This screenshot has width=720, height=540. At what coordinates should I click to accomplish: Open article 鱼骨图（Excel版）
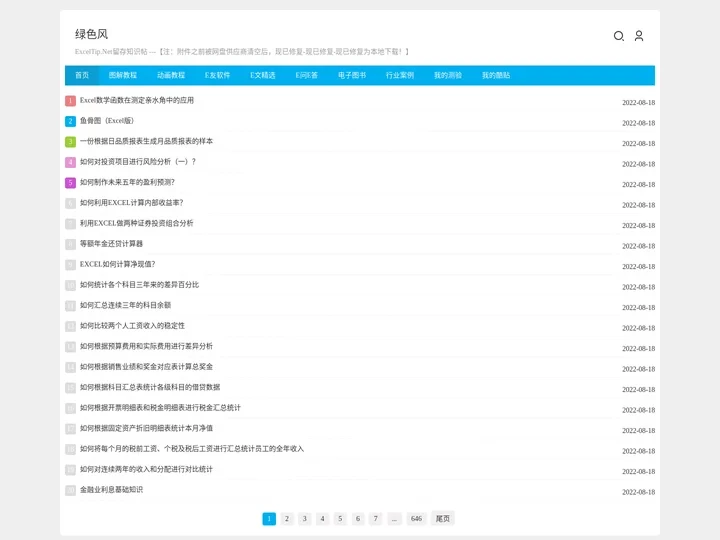(107, 121)
